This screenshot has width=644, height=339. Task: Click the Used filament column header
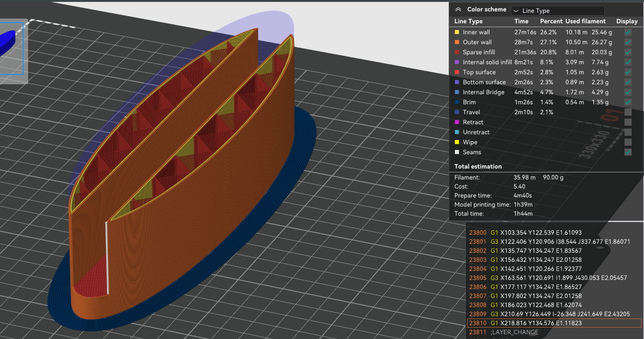(x=585, y=21)
